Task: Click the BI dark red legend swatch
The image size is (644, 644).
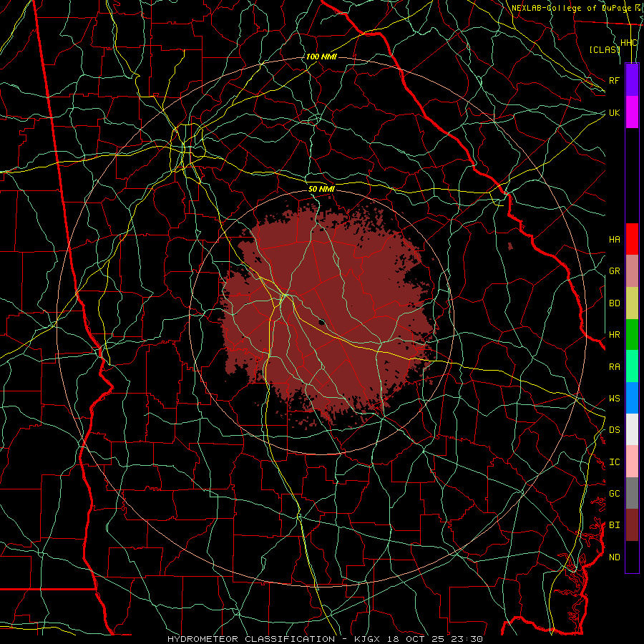Action: coord(632,525)
